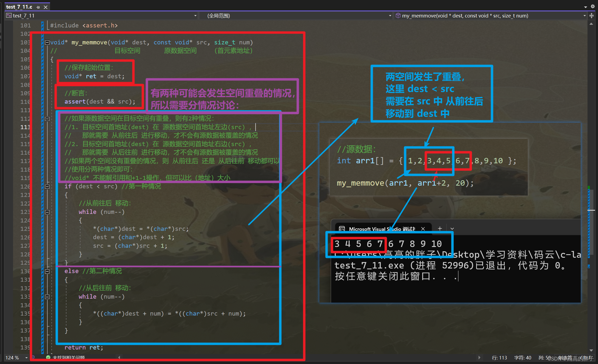Collapse the if (dest < src) block
Image resolution: width=598 pixels, height=364 pixels.
[47, 186]
